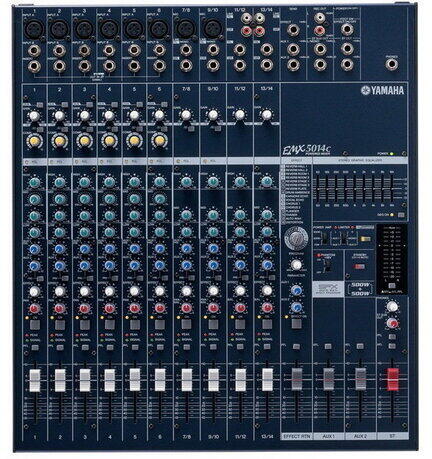The width and height of the screenshot is (432, 459).
Task: Click the PHONES jack at top right
Action: [392, 64]
